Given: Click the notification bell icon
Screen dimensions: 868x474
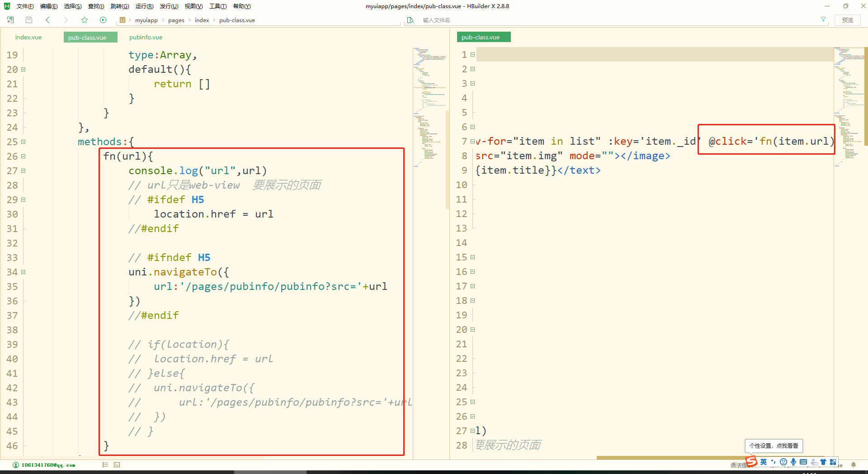Looking at the screenshot, I should 854,465.
